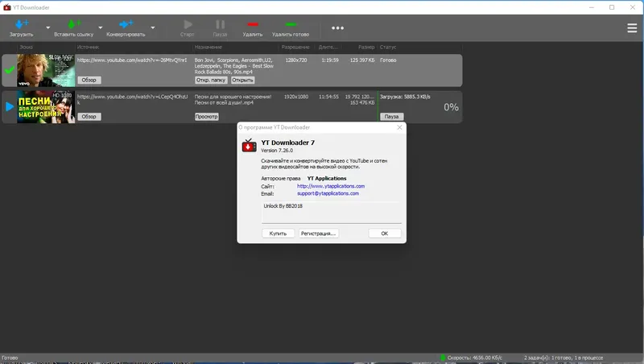The width and height of the screenshot is (644, 364).
Task: Click the Bon Jovi video thumbnail
Action: (46, 70)
